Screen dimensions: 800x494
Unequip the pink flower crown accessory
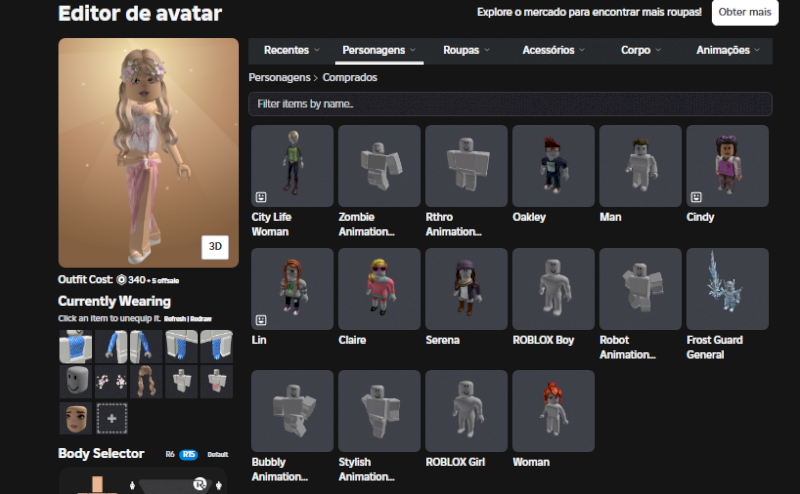click(111, 381)
